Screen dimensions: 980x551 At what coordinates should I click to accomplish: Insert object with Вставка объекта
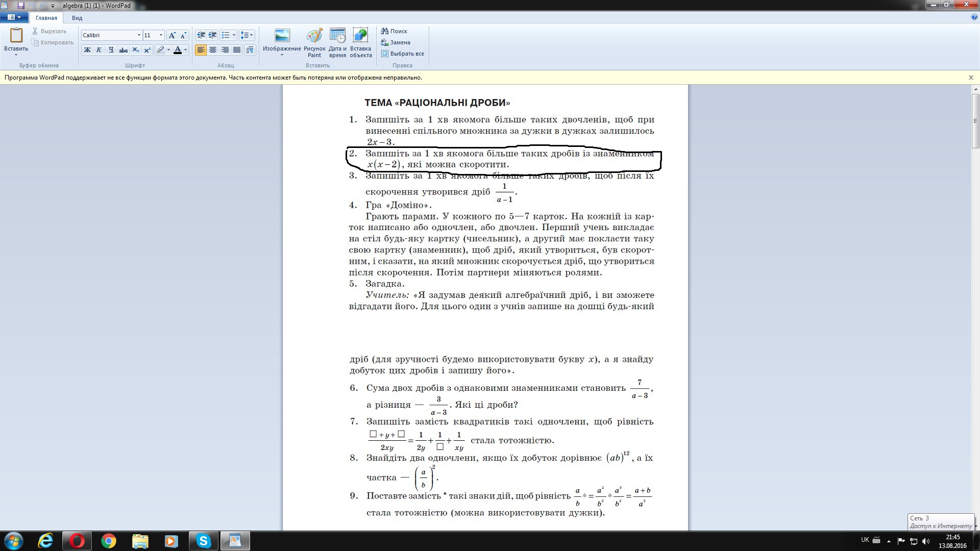(360, 43)
